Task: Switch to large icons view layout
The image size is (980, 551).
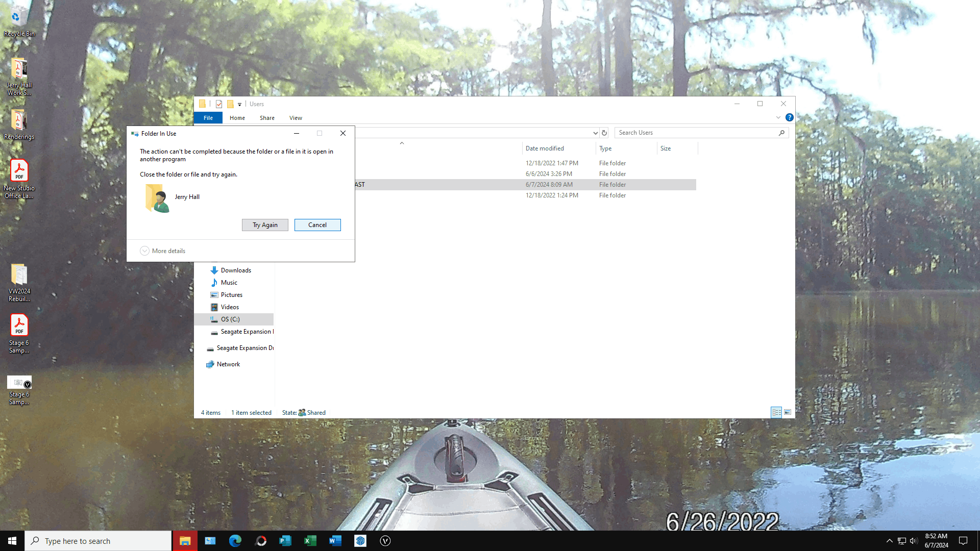Action: coord(788,412)
